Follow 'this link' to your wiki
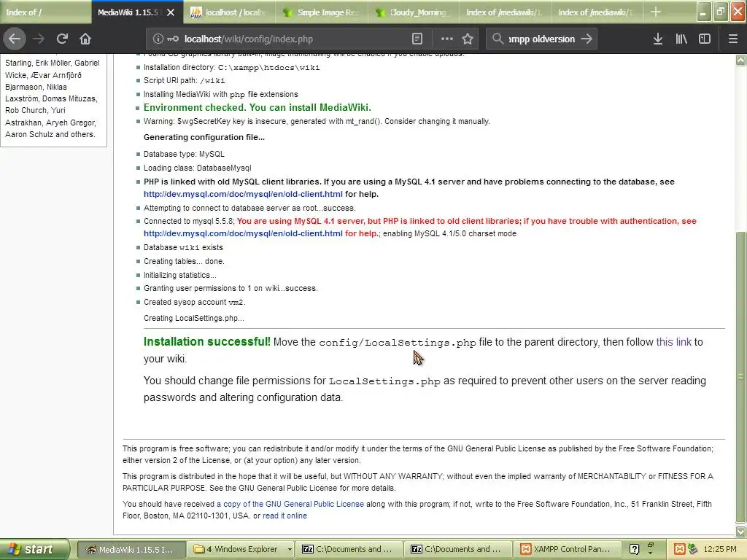This screenshot has width=747, height=560. click(x=673, y=342)
